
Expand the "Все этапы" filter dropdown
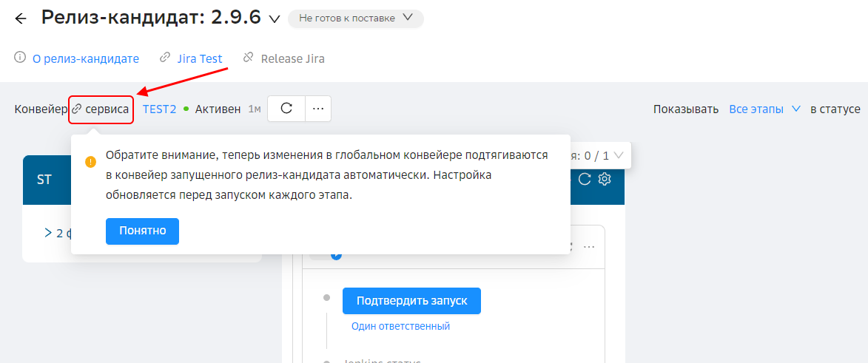pos(765,109)
